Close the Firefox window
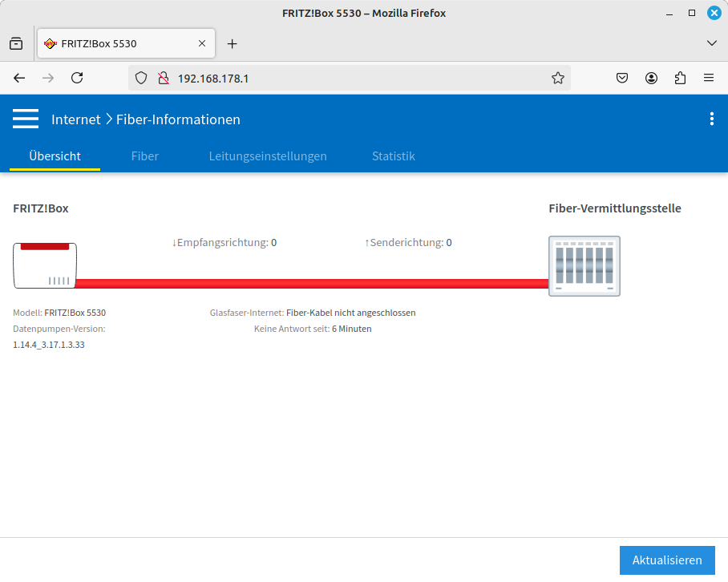The width and height of the screenshot is (728, 582). pyautogui.click(x=714, y=13)
